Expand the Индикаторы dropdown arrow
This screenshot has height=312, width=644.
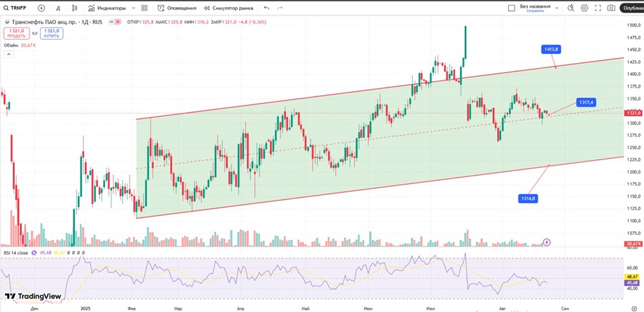point(133,8)
